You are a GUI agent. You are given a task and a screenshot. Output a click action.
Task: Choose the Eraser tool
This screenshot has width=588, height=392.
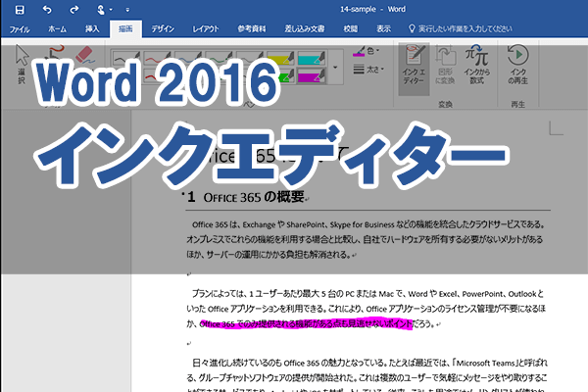point(84,55)
